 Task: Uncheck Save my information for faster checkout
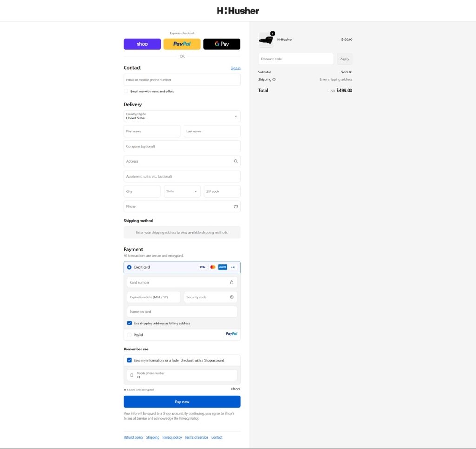point(129,360)
